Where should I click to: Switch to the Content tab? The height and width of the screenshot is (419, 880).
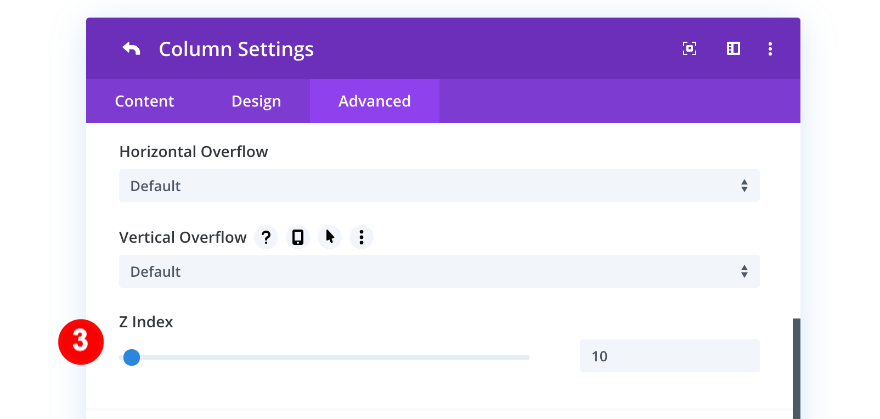144,101
